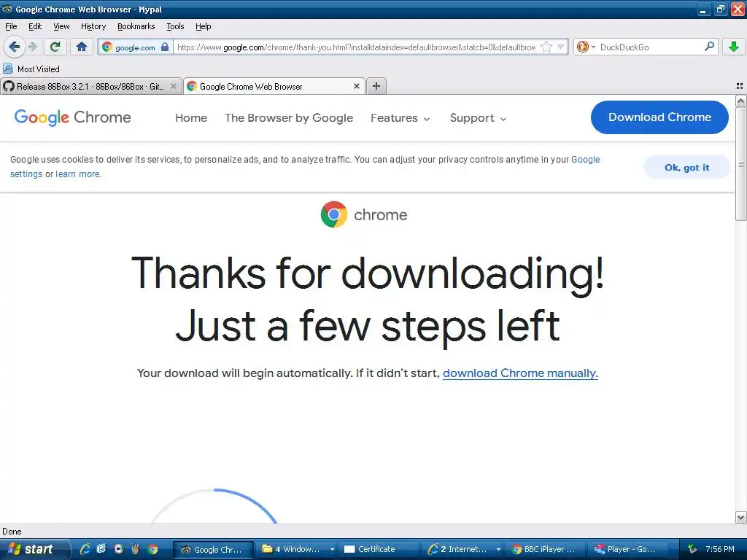Screen dimensions: 747x560
Task: Open The Browser by Google link
Action: click(x=289, y=117)
